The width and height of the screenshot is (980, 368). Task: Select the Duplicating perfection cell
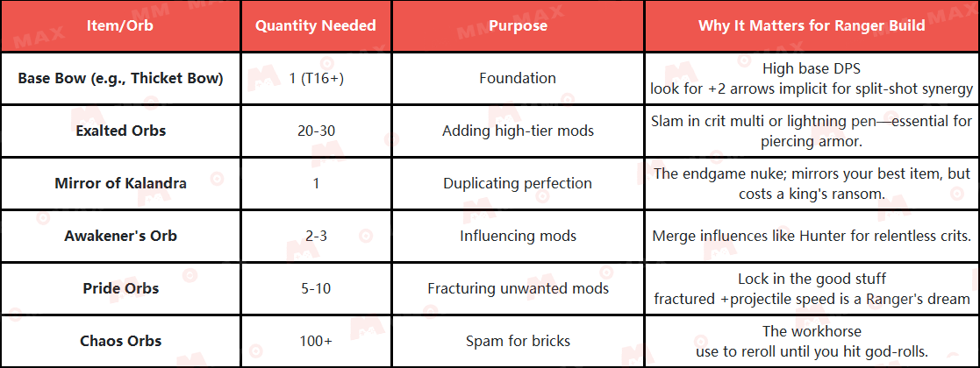coord(518,183)
